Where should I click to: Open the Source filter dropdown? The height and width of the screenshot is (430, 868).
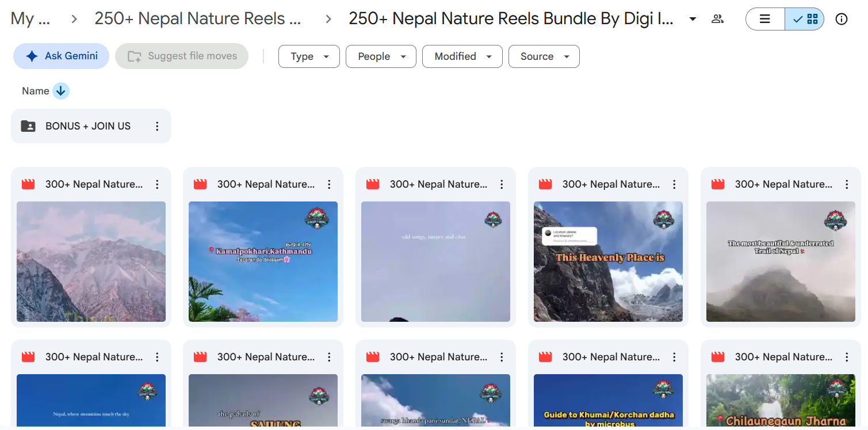point(544,56)
